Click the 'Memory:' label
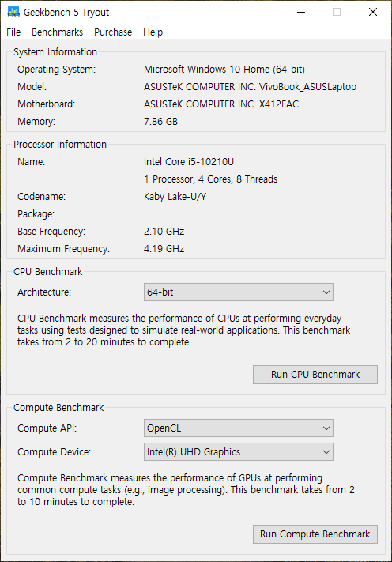Screen dimensions: 392x562 pos(36,122)
